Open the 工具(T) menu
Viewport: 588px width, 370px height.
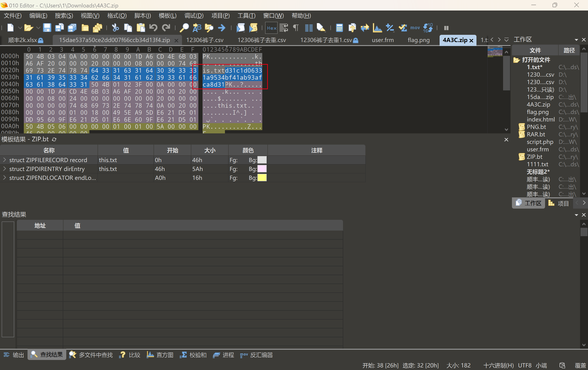pos(246,16)
